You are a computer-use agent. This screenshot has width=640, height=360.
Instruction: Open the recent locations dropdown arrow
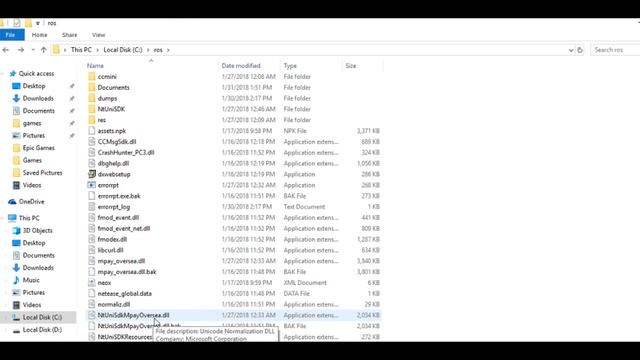click(x=33, y=50)
